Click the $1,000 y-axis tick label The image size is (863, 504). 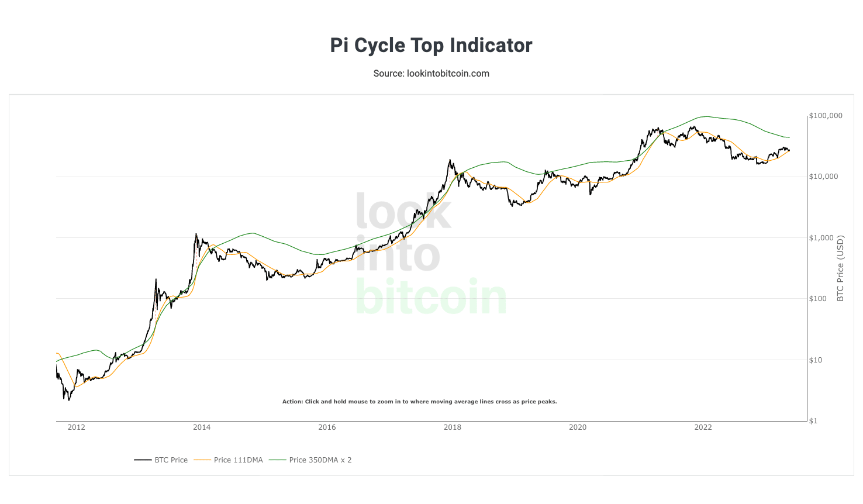(x=821, y=238)
